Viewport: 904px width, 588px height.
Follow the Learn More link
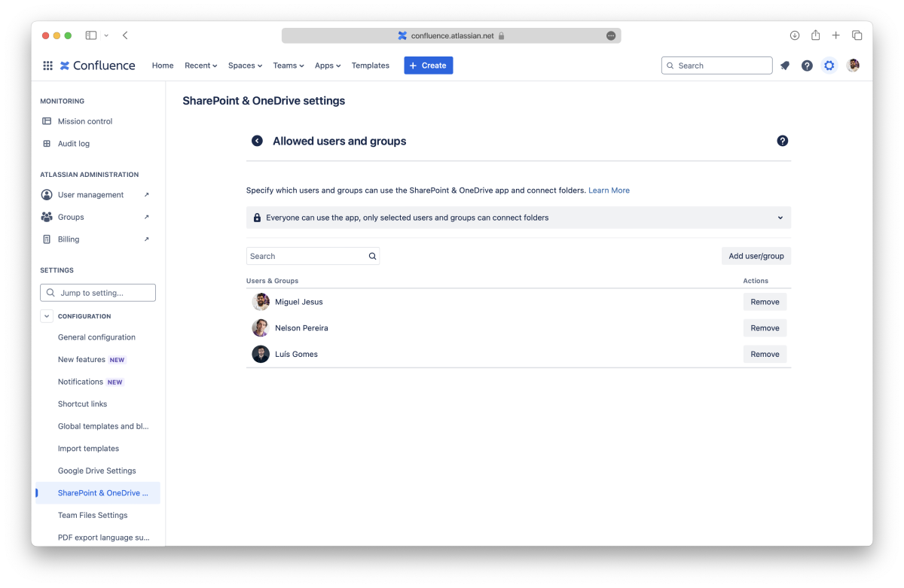[609, 190]
